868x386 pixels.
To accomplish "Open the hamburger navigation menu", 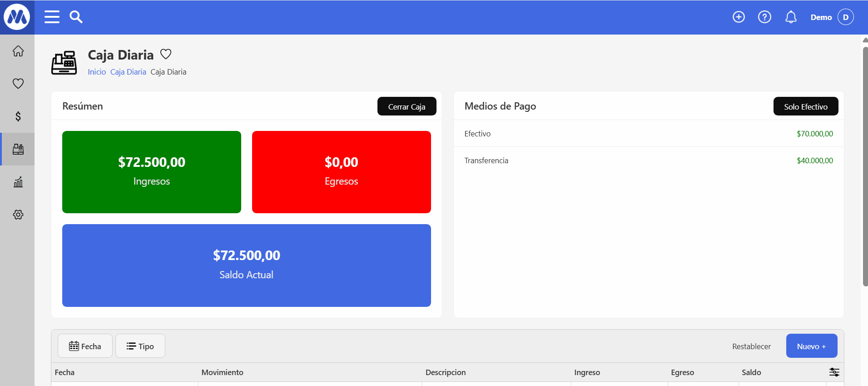I will (52, 17).
